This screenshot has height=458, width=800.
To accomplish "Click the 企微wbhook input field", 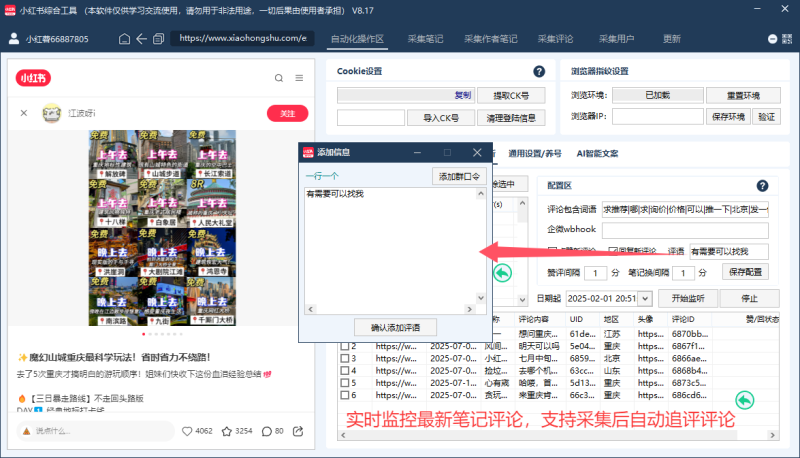I will click(685, 230).
